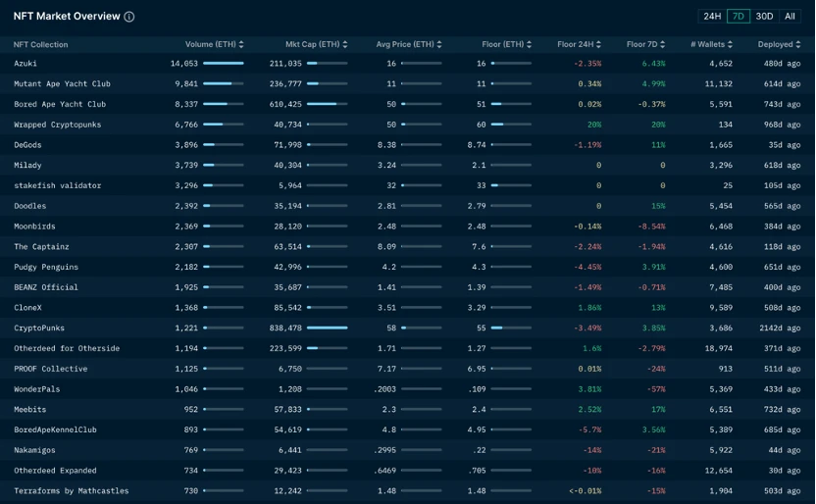
Task: Click the Otherdeed Expanded collection name
Action: tap(55, 471)
